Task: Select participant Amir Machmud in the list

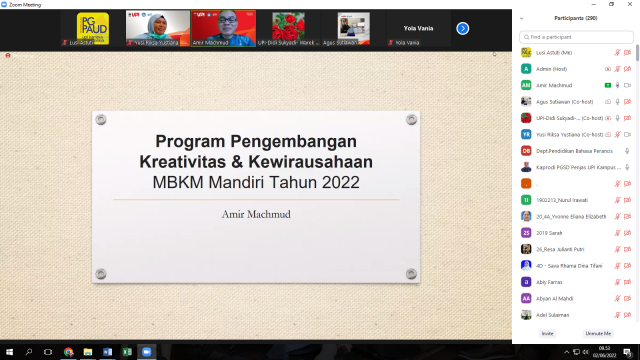Action: (576, 85)
